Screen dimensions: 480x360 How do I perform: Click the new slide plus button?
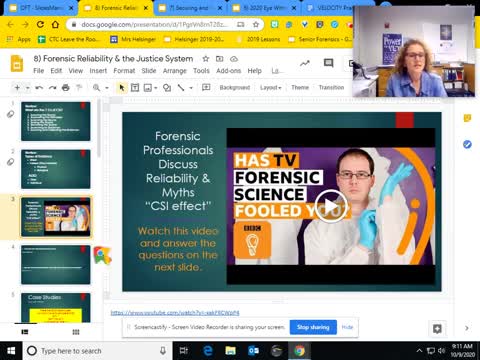17,88
